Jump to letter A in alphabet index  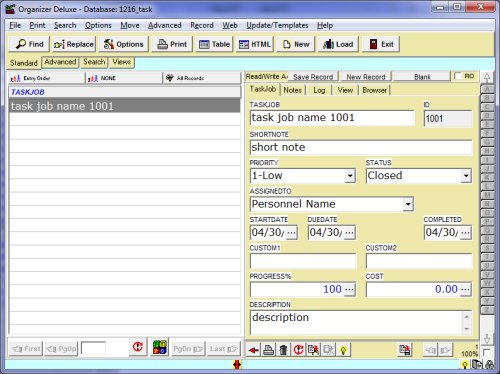click(487, 89)
